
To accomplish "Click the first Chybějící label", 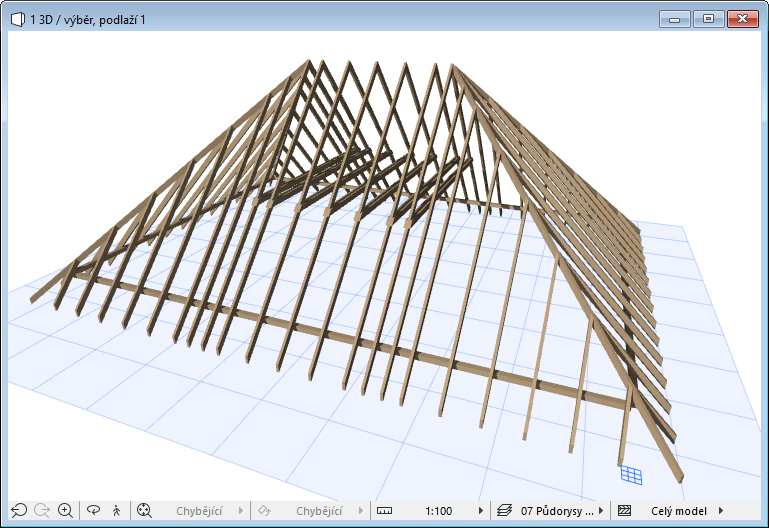I will (199, 511).
